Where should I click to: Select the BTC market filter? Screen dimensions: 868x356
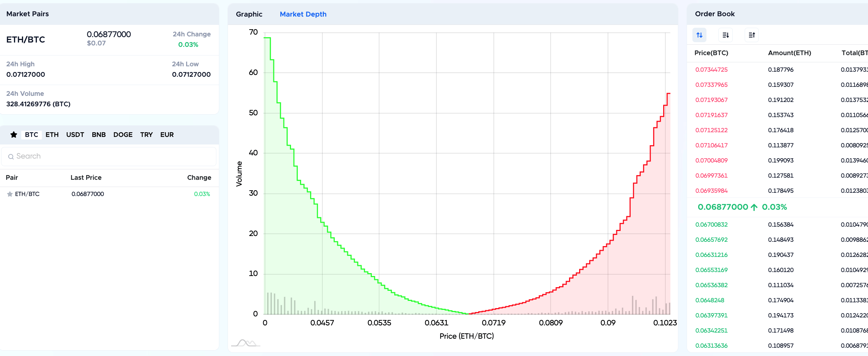[x=31, y=135]
